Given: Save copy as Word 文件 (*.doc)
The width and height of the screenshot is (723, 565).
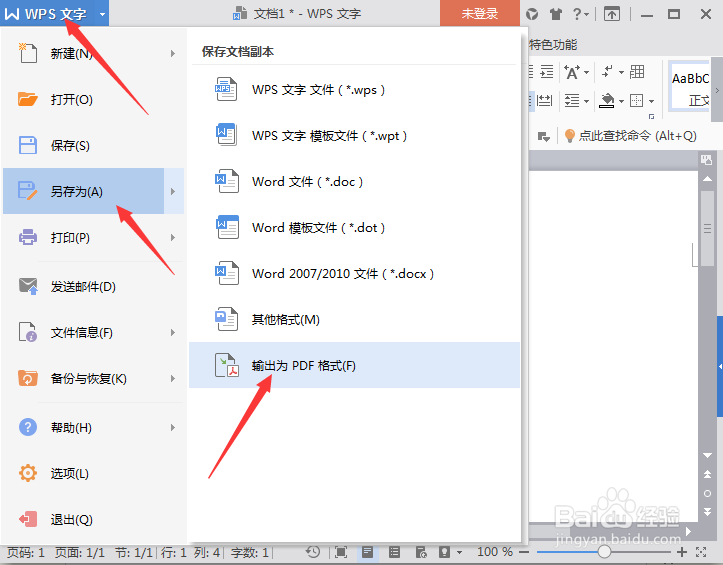Looking at the screenshot, I should pos(354,181).
